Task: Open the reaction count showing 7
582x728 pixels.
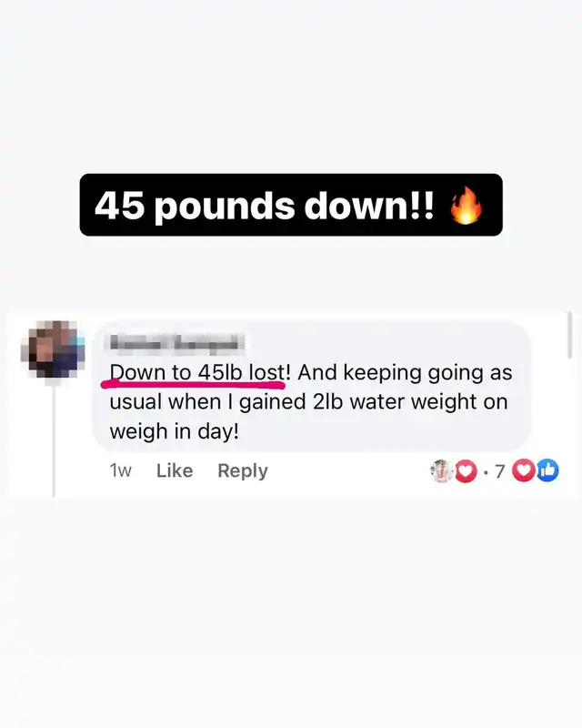Action: point(499,471)
